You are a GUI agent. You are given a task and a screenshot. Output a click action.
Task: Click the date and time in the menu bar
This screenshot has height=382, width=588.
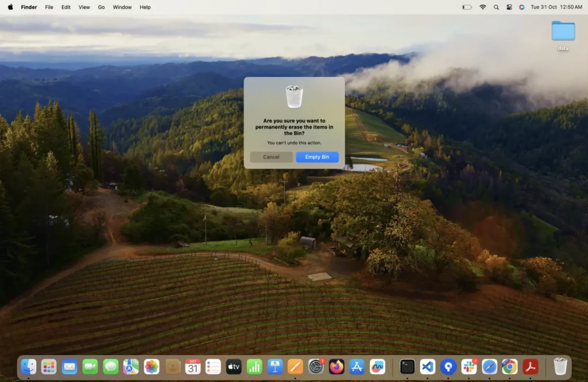tap(556, 7)
